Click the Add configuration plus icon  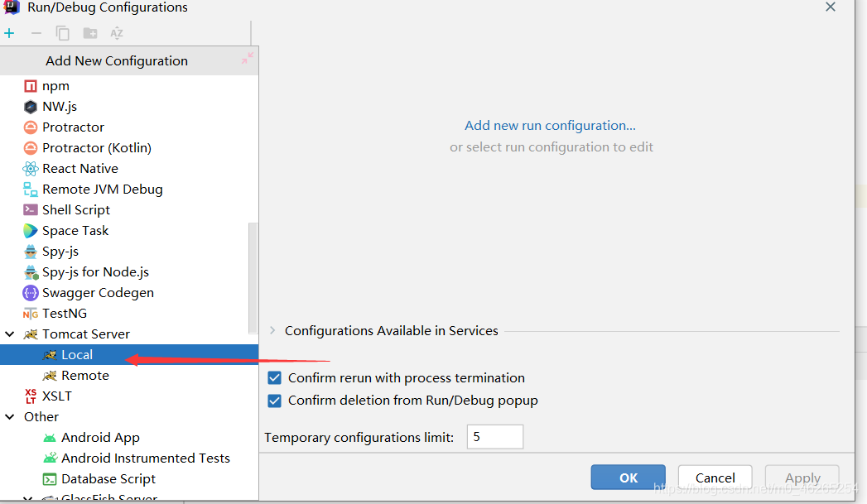coord(9,33)
